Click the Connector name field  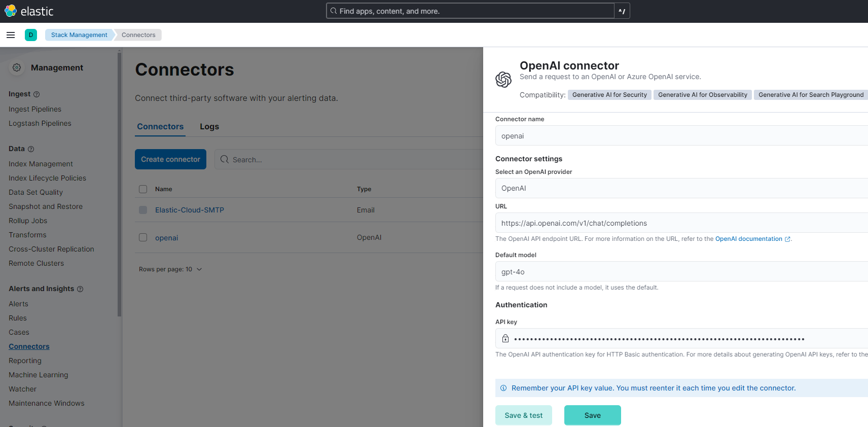[681, 135]
